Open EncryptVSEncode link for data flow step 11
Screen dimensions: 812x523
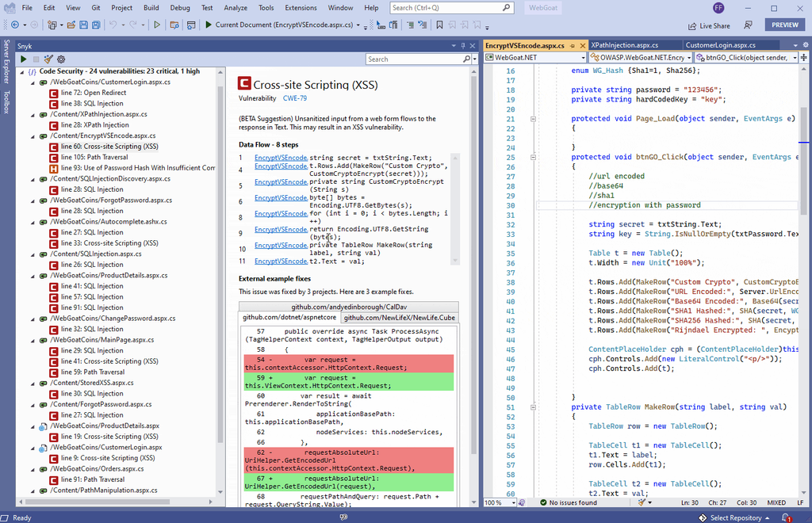pos(281,261)
